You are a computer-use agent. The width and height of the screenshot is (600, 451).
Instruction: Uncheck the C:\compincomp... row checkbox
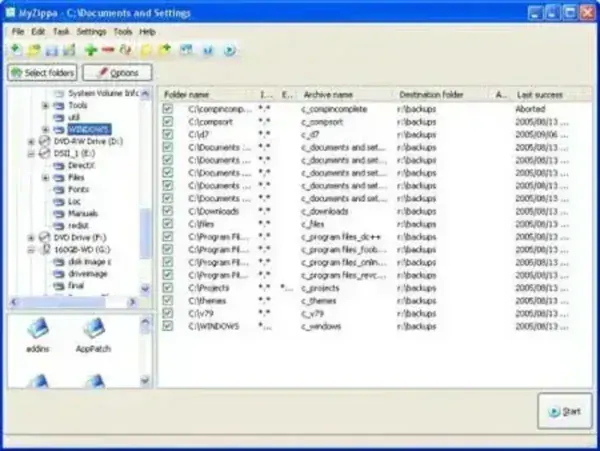pos(168,109)
